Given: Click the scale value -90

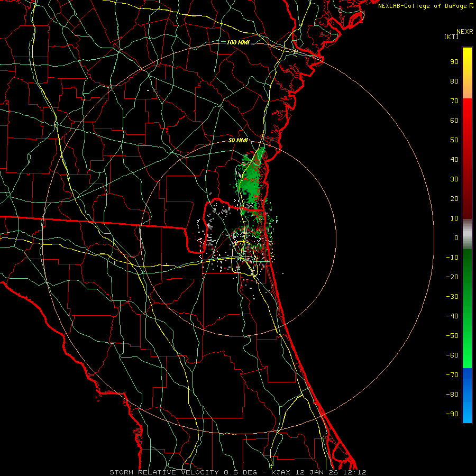Looking at the screenshot, I should point(452,414).
